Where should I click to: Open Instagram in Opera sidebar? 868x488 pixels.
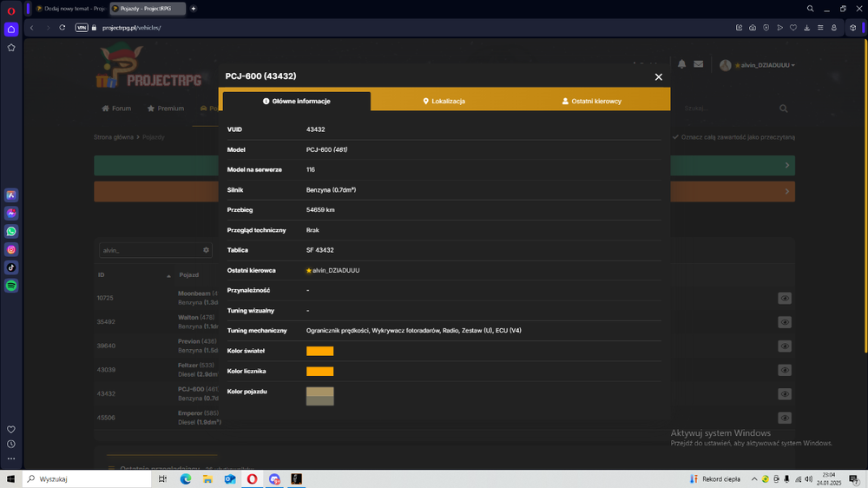click(11, 250)
